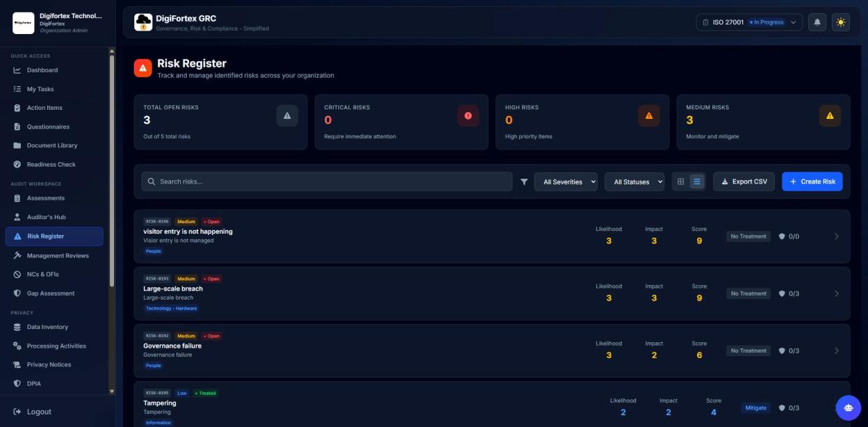This screenshot has height=427, width=868.
Task: Click the Technology - Hardware tag
Action: click(171, 308)
